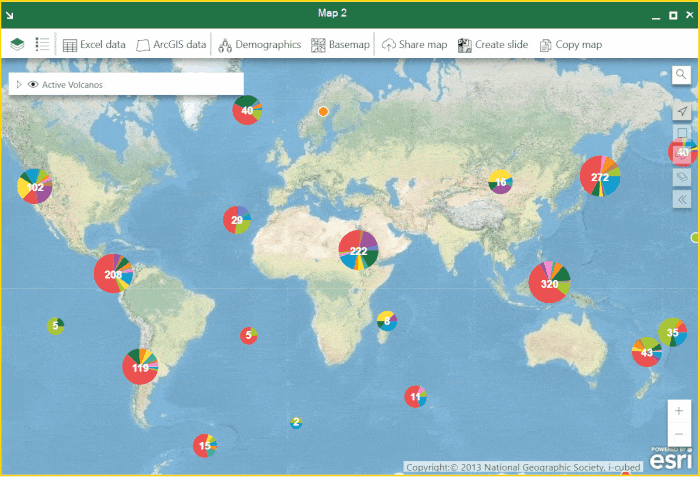Screen dimensions: 700x477
Task: Click the 102 cluster on US west coast
Action: tap(35, 186)
